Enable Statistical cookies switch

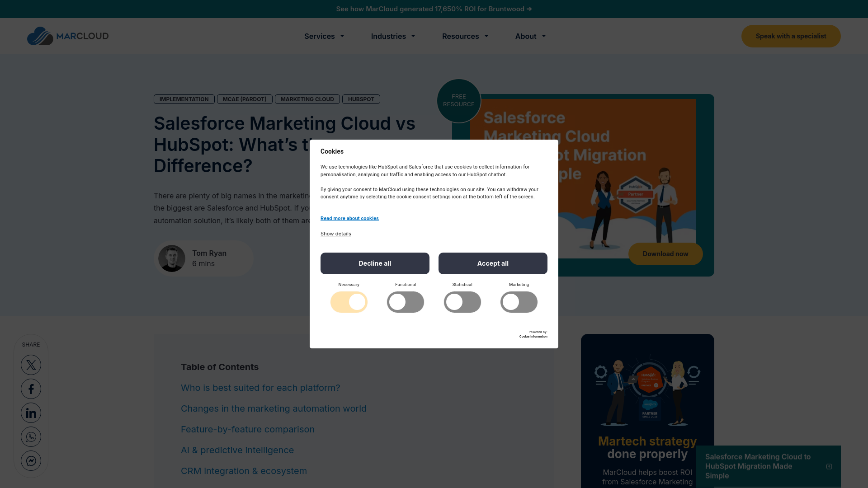point(462,302)
